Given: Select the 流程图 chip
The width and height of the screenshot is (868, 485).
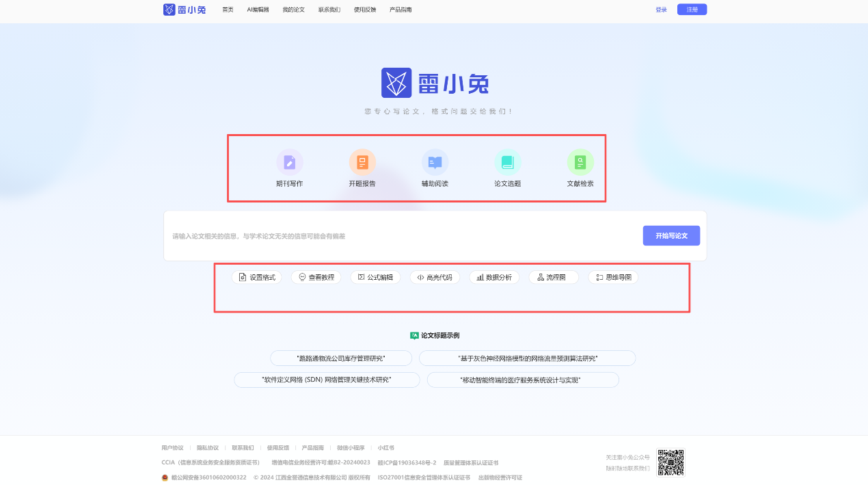Looking at the screenshot, I should [554, 277].
